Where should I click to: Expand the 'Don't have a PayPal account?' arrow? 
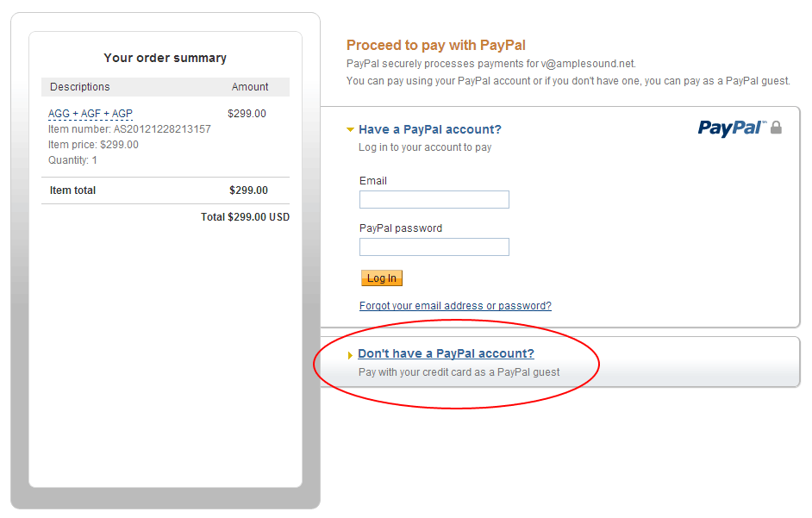(350, 355)
